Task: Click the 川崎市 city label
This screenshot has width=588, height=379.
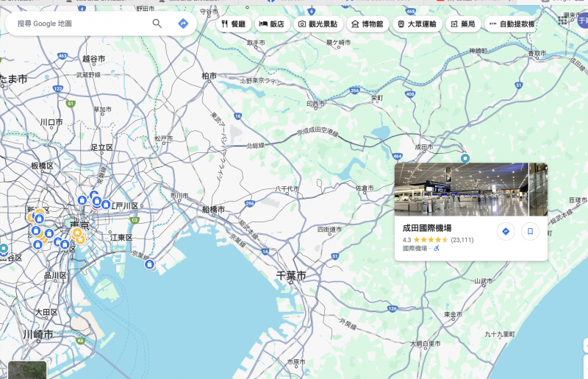Action: click(x=38, y=334)
